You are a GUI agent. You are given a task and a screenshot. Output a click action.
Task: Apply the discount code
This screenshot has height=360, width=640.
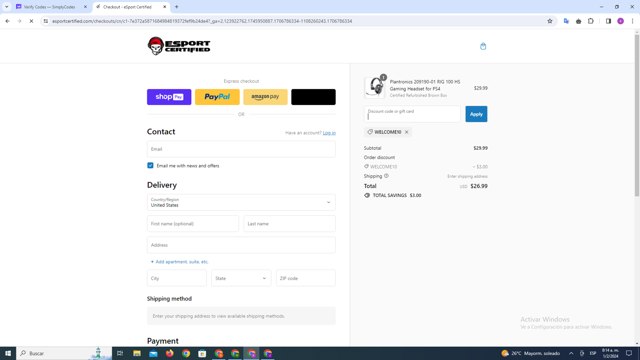476,114
